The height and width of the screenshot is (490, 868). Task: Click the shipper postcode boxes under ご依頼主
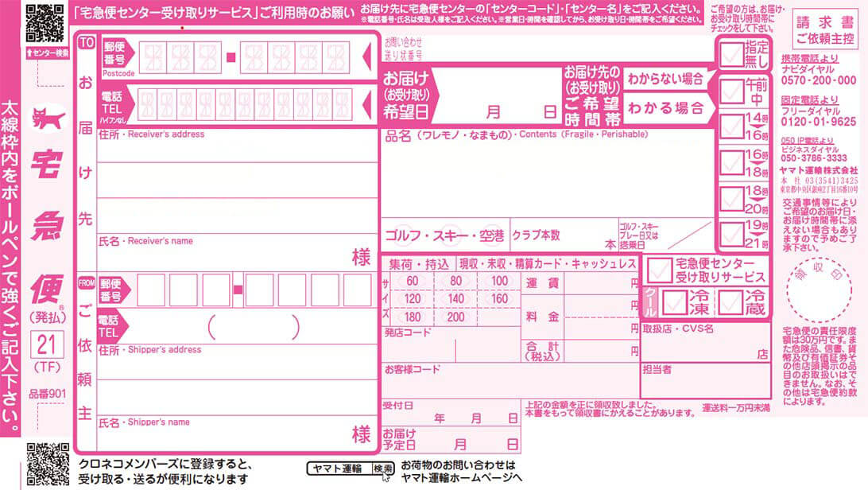tap(254, 290)
